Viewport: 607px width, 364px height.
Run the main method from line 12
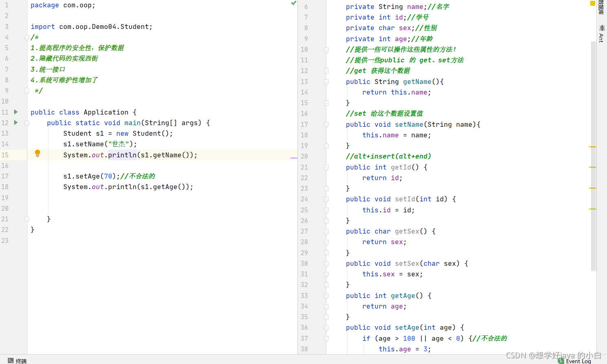coord(16,122)
